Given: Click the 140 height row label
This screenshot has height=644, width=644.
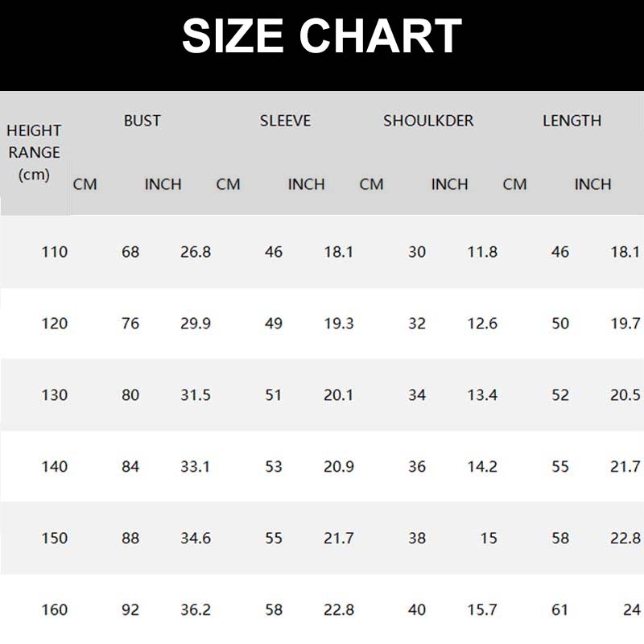Looking at the screenshot, I should point(55,467).
